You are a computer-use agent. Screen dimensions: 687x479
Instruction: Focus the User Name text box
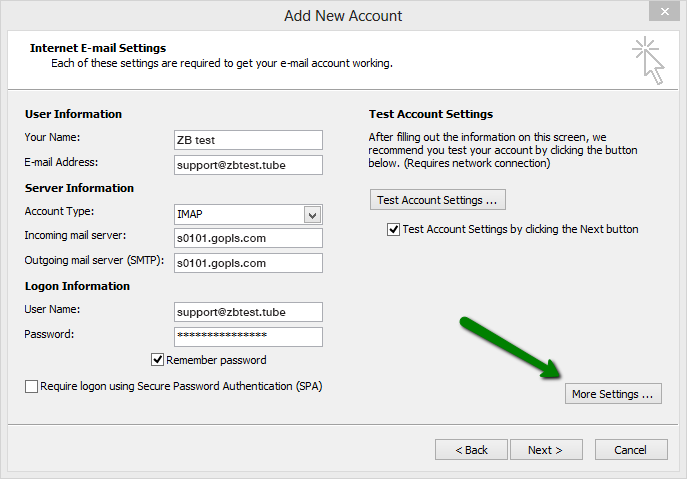coord(247,312)
